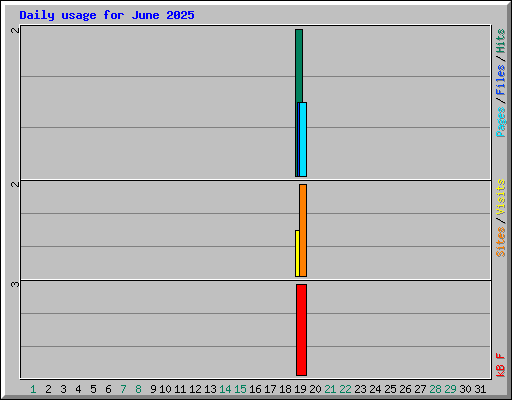Click the chart title "Daily usage for June 2025"
Image resolution: width=512 pixels, height=400 pixels.
tap(107, 15)
